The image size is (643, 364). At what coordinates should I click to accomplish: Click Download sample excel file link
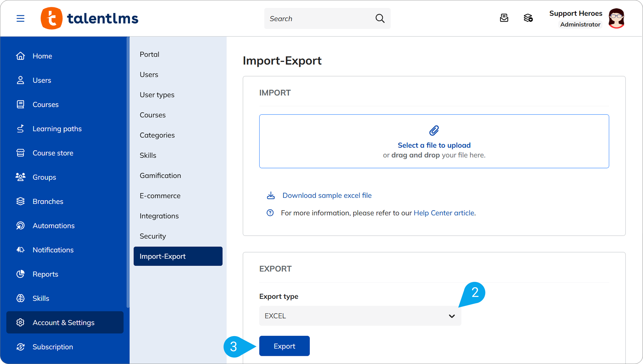[327, 195]
